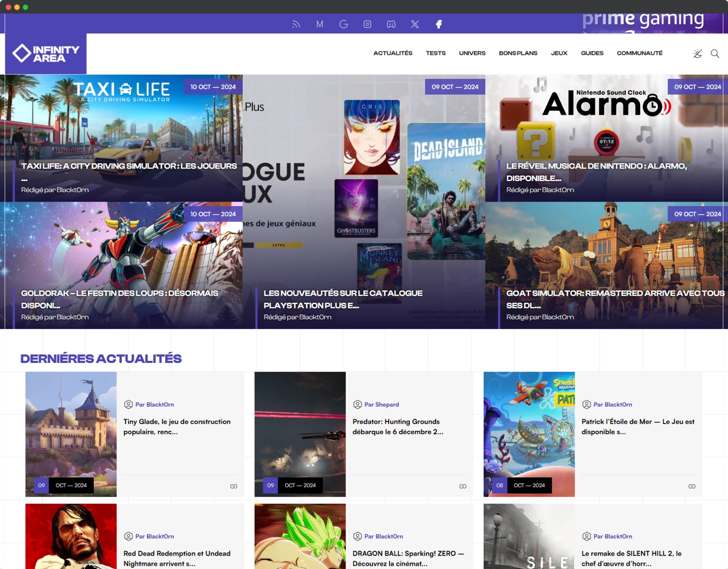Open Taxi Life article headline
Viewport: 728px width, 569px height.
click(x=129, y=166)
